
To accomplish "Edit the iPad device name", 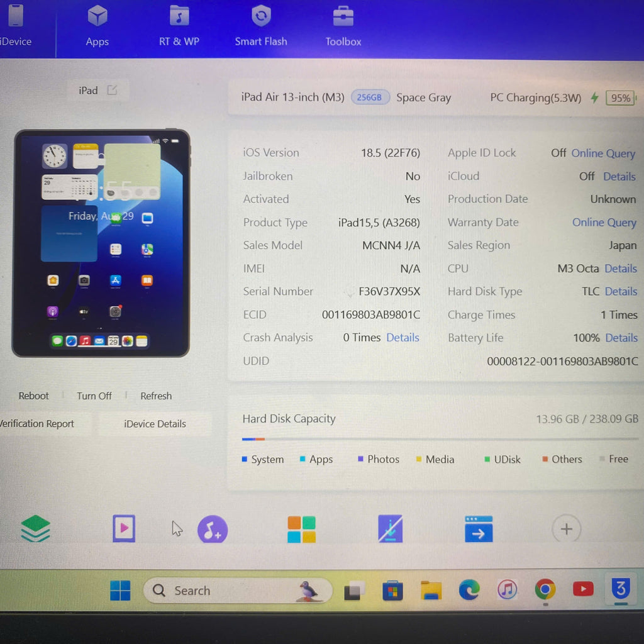I will tap(112, 90).
